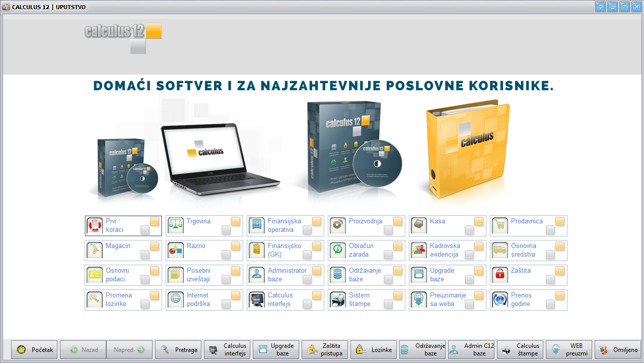644x363 pixels.
Task: Click the orange square in Razno tile
Action: pos(236,246)
